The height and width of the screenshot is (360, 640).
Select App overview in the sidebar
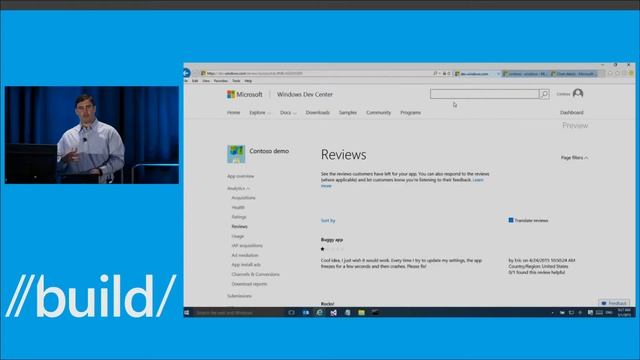click(240, 176)
